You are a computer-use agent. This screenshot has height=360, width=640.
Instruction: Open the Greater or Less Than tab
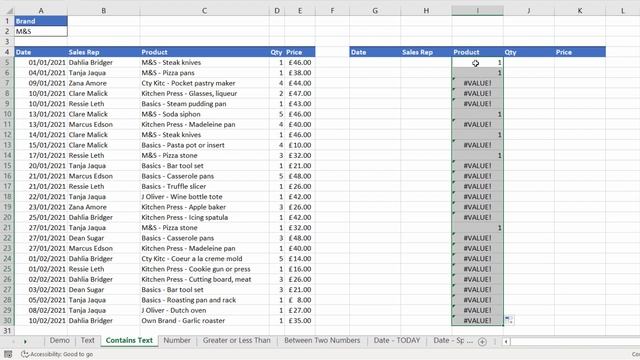236,340
